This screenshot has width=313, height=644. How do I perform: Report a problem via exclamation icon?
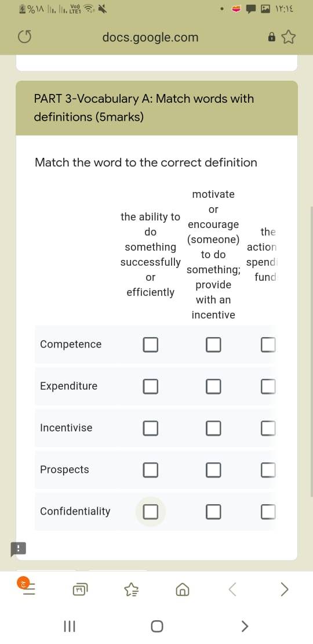pos(19,549)
